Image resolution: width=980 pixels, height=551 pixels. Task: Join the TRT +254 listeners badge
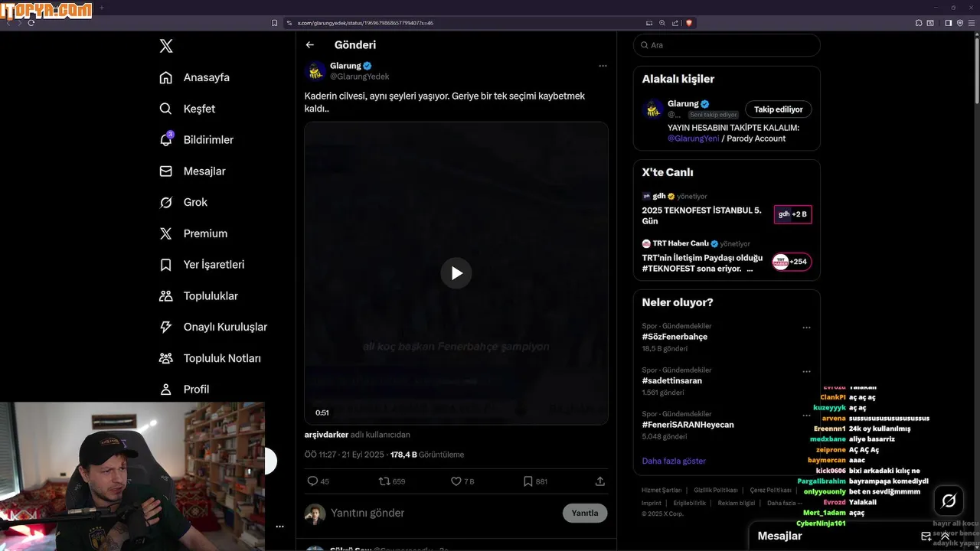point(792,262)
